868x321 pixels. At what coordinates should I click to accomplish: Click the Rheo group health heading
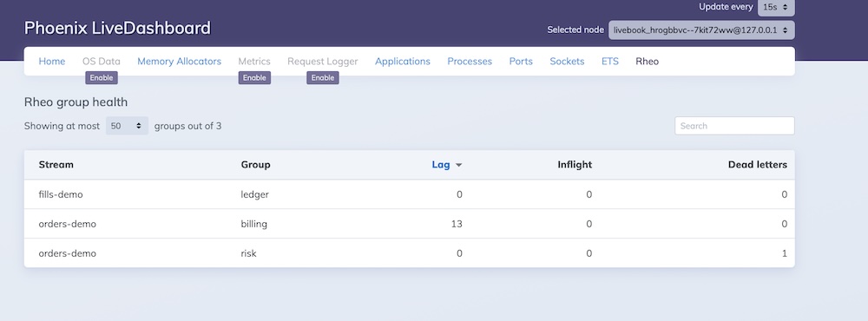[76, 102]
